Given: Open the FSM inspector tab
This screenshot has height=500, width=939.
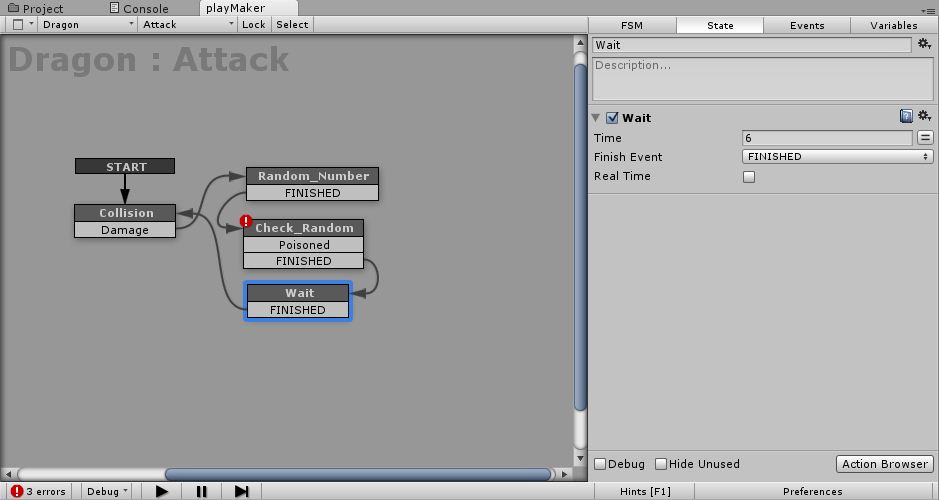Looking at the screenshot, I should 632,25.
